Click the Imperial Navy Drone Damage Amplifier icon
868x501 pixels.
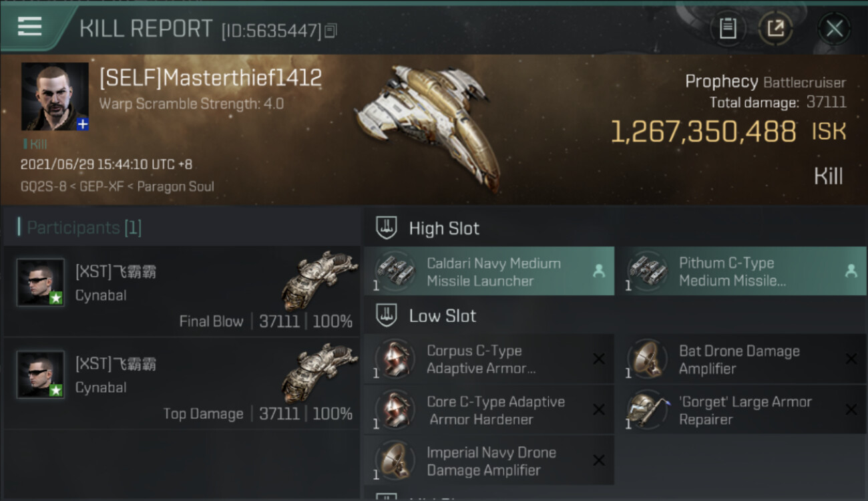[x=395, y=460]
